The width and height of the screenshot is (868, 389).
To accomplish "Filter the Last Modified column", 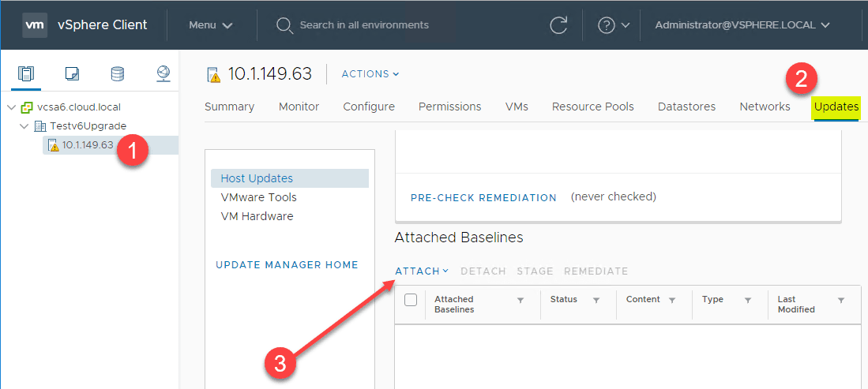I will 841,300.
